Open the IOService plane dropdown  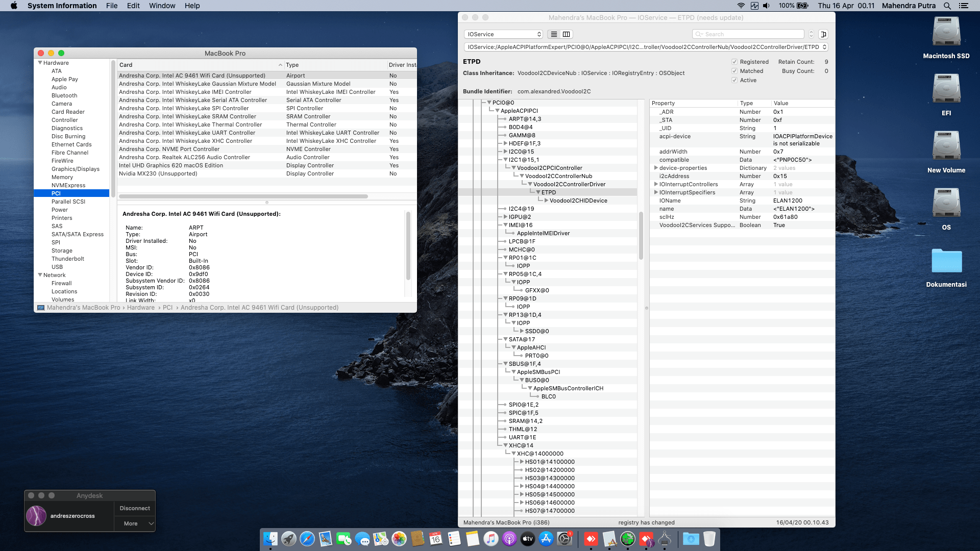503,34
